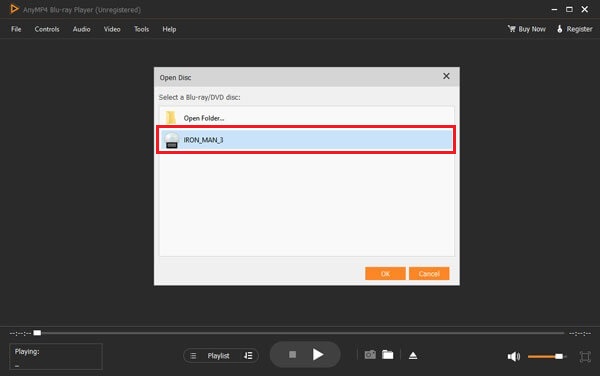The height and width of the screenshot is (376, 600).
Task: Click the Register link
Action: tap(574, 29)
